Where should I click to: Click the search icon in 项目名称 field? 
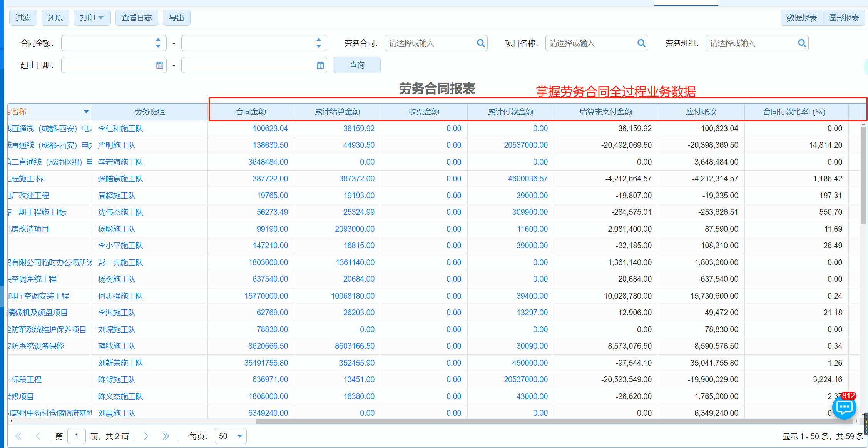click(641, 43)
